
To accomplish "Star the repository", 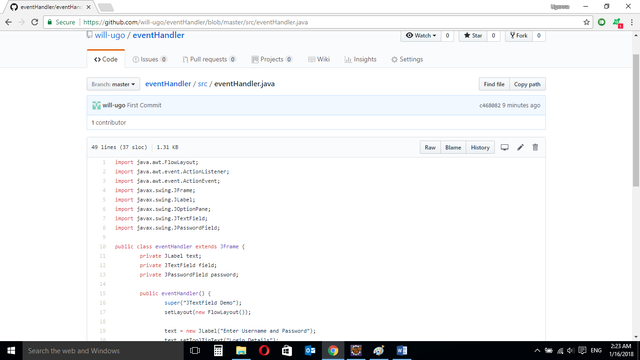I will 473,36.
